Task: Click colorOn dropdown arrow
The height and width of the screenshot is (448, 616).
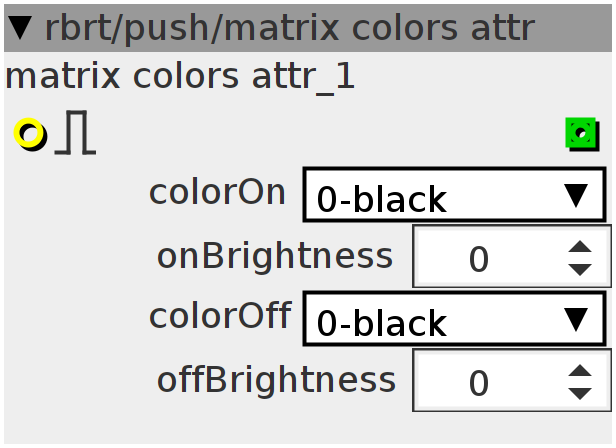Action: point(576,195)
